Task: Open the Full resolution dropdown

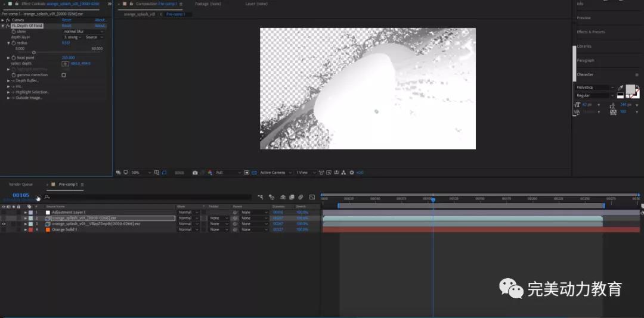Action: (228, 173)
